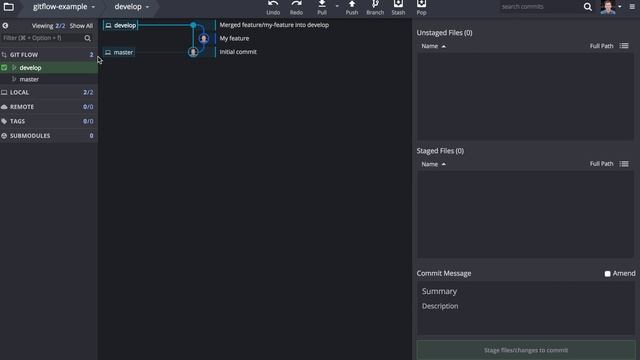Expand the LOCAL section
Image resolution: width=640 pixels, height=360 pixels.
click(x=49, y=92)
